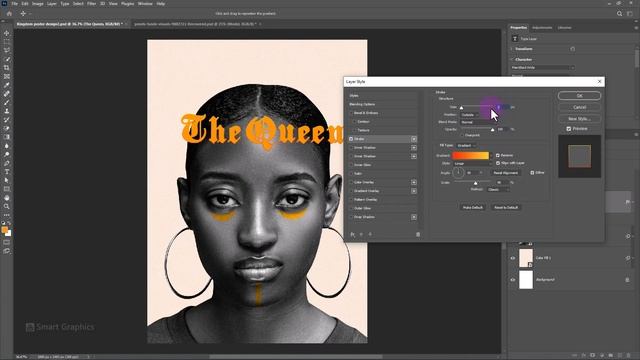
Task: Click Cancel in Layer Style dialog
Action: (579, 107)
